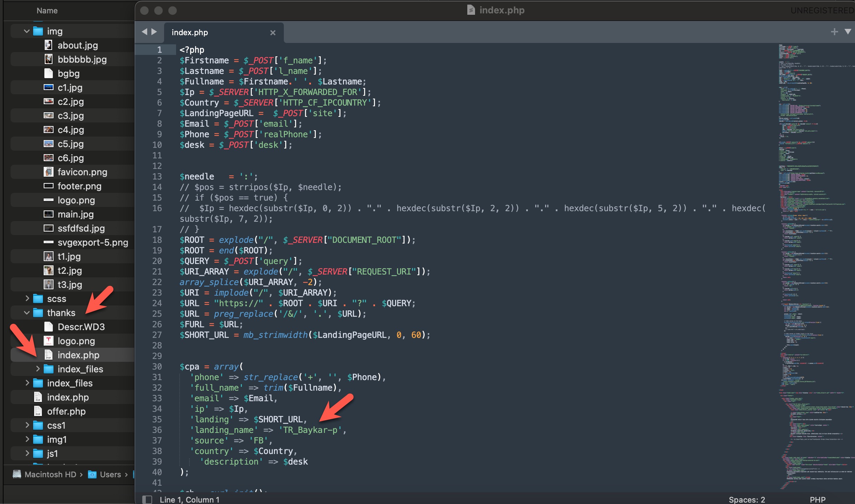Close the index.php tab
Viewport: 855px width, 504px height.
point(273,33)
